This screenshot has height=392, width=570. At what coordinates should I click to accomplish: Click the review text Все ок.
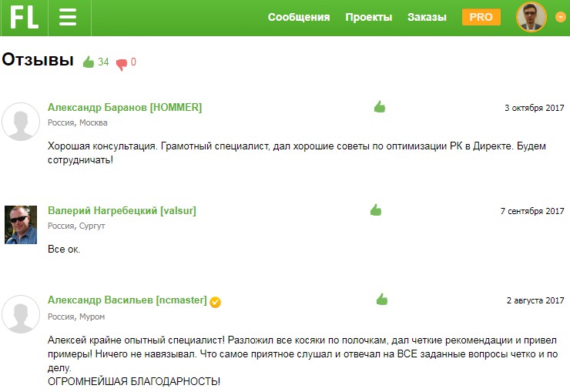click(x=64, y=250)
